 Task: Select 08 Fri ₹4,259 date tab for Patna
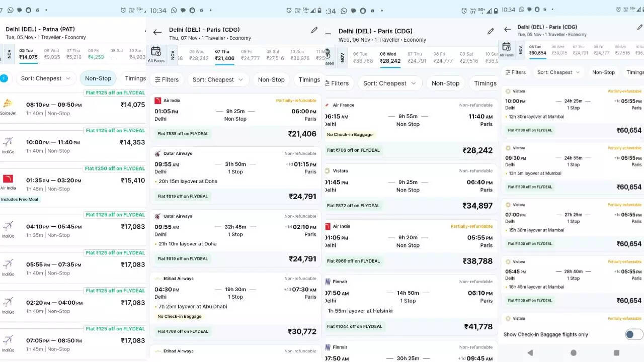[x=96, y=54]
